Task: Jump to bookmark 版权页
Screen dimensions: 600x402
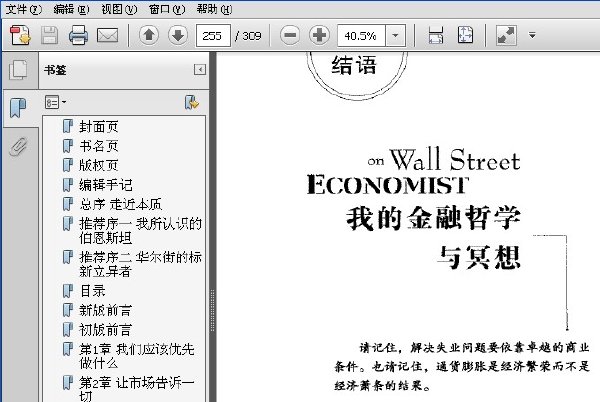Action: pyautogui.click(x=99, y=165)
